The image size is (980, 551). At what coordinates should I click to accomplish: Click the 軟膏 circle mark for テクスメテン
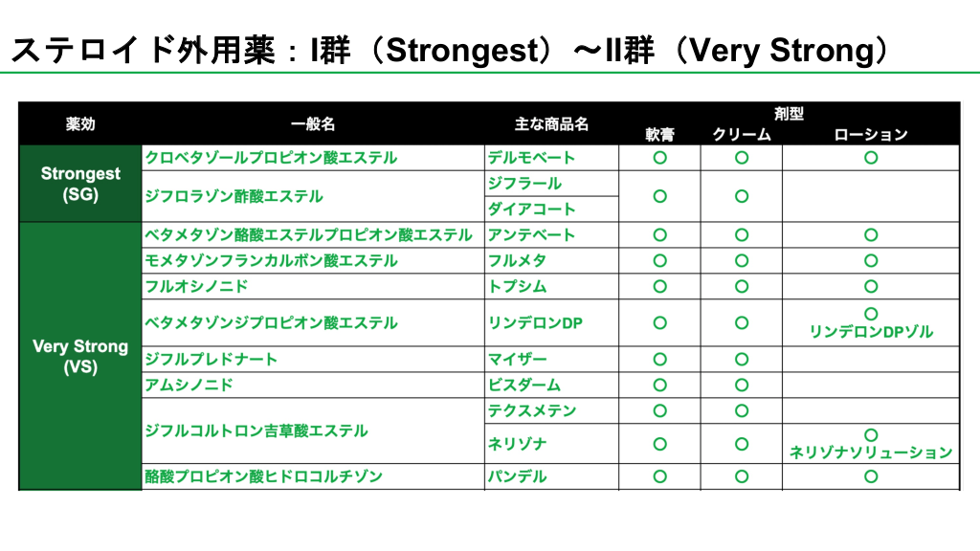click(x=659, y=410)
